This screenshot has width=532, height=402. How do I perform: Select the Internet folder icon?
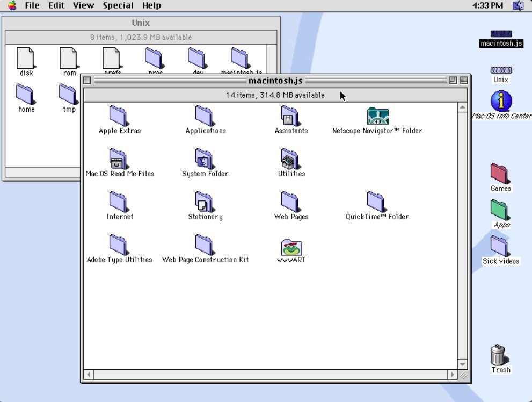(x=118, y=202)
